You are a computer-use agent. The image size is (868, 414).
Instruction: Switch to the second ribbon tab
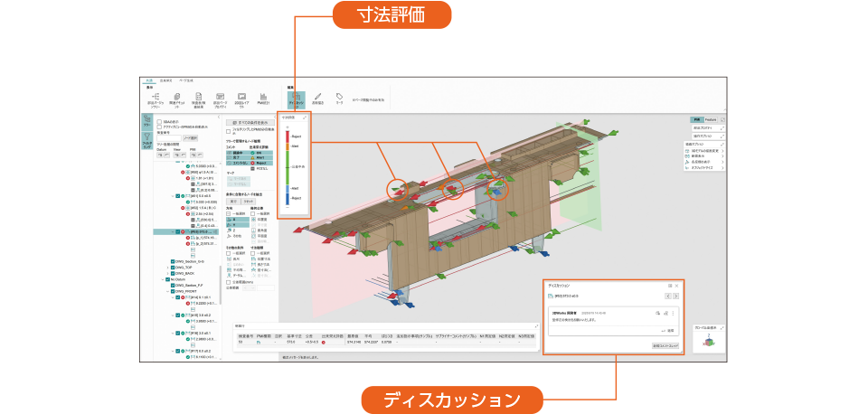click(x=166, y=81)
